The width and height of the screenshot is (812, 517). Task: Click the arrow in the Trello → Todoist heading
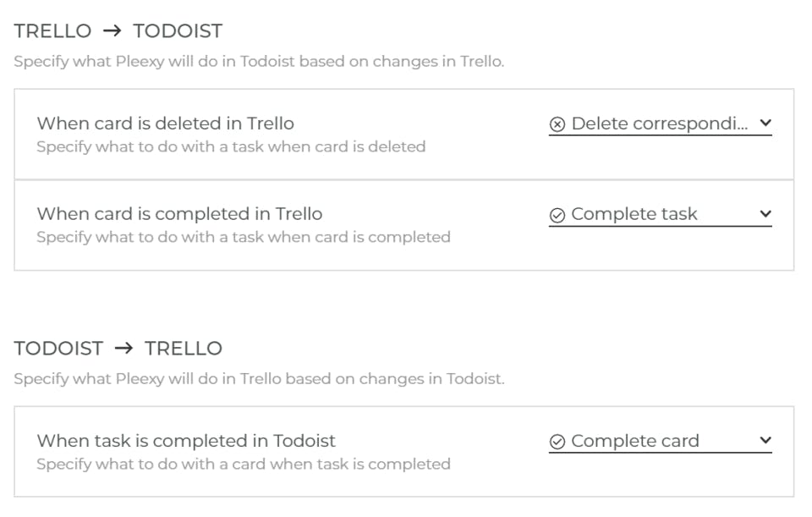pyautogui.click(x=112, y=31)
